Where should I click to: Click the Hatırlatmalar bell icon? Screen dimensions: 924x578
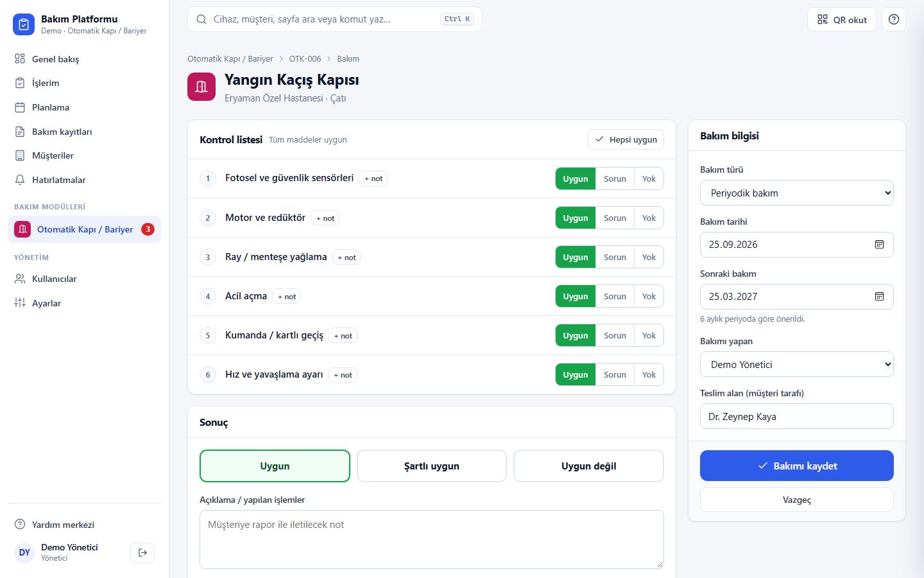click(20, 180)
